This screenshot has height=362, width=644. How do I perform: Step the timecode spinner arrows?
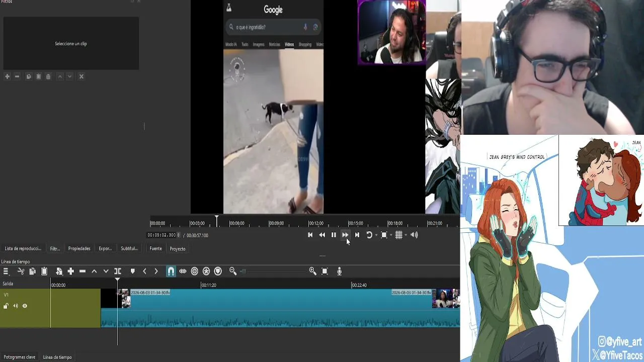[x=179, y=235]
